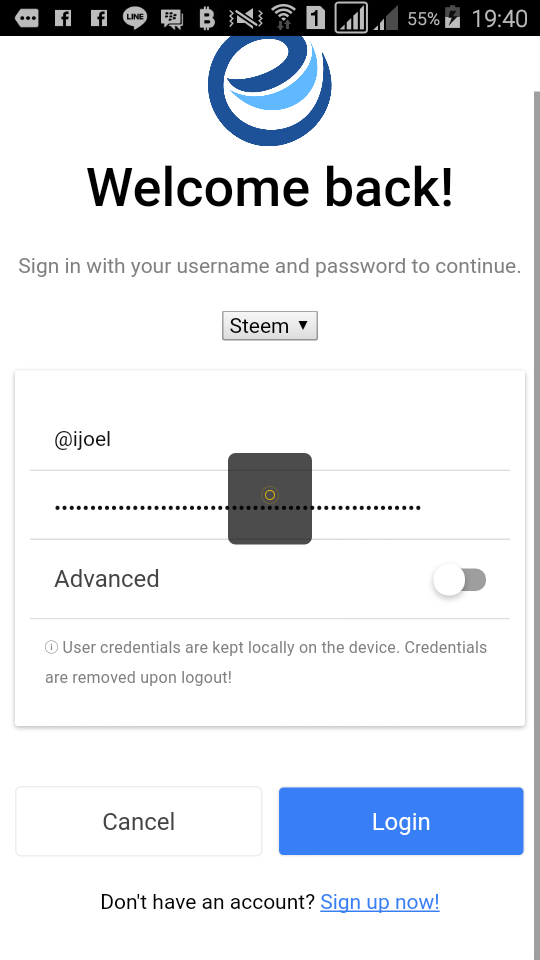Tap the SIM 1 indicator icon
The height and width of the screenshot is (960, 540).
(x=315, y=18)
